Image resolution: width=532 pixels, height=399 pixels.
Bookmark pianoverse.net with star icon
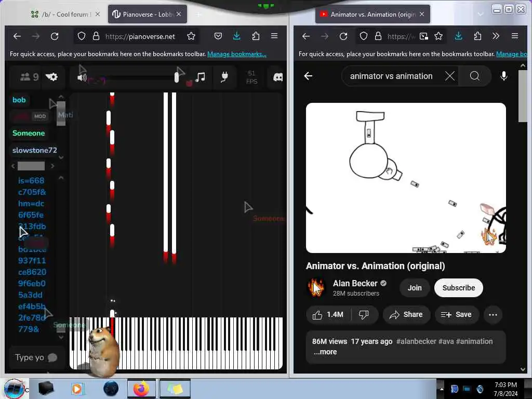point(191,36)
